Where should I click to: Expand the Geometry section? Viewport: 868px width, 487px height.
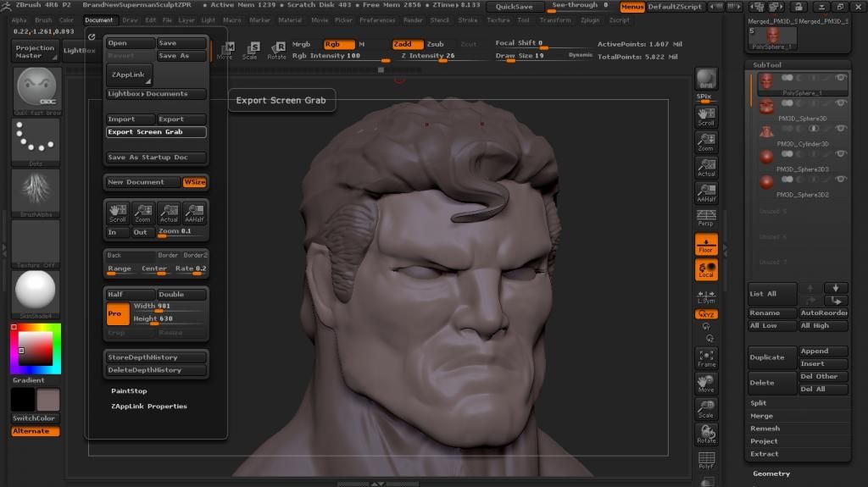771,473
